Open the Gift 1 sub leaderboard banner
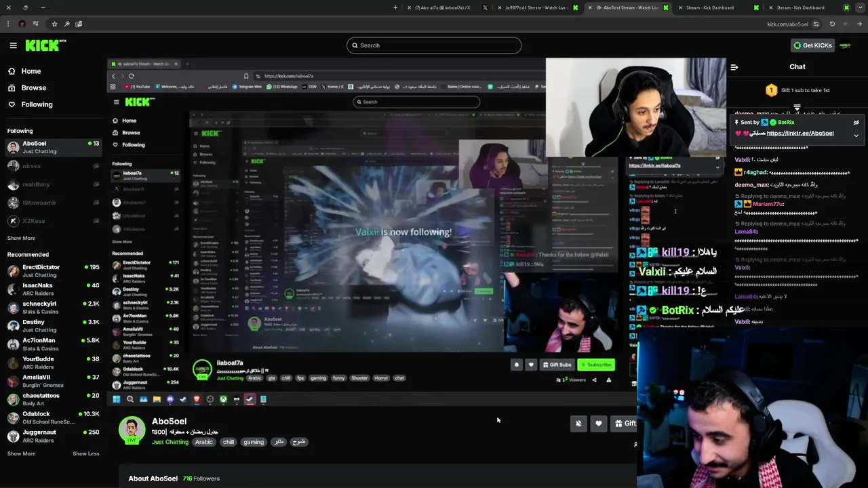 pos(797,90)
